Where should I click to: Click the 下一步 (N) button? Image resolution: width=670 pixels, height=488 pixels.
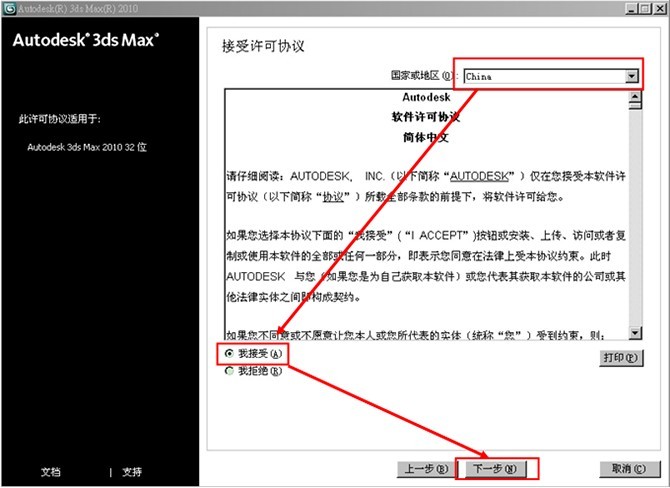pos(496,469)
